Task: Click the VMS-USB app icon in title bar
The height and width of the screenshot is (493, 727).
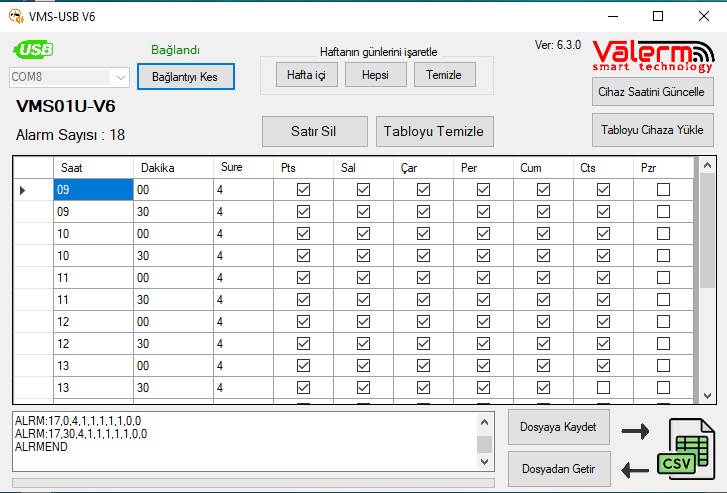Action: (x=14, y=16)
